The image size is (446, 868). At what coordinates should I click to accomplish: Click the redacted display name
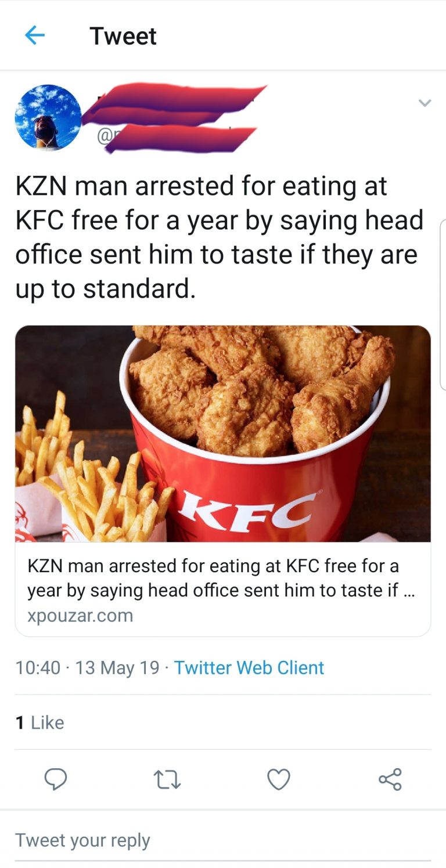(x=174, y=100)
